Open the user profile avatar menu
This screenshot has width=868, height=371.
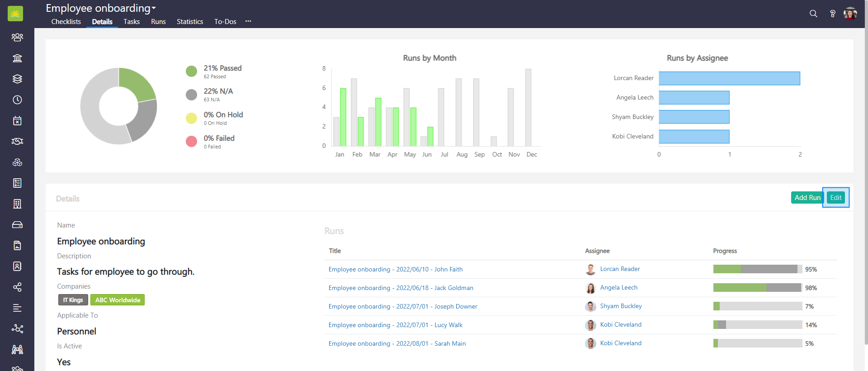tap(850, 14)
